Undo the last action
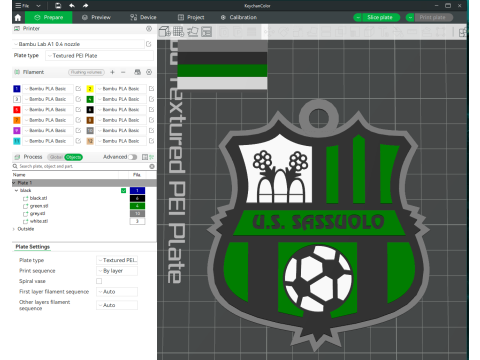 [72, 6]
